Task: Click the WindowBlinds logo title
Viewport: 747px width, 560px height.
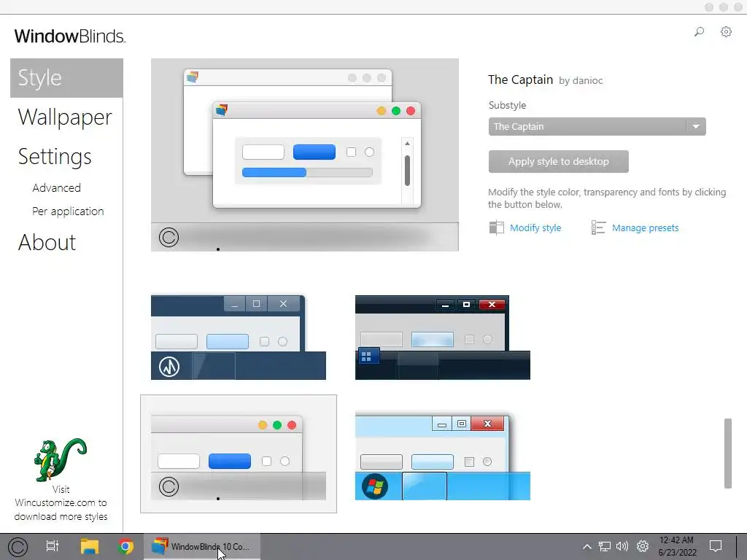Action: point(69,36)
